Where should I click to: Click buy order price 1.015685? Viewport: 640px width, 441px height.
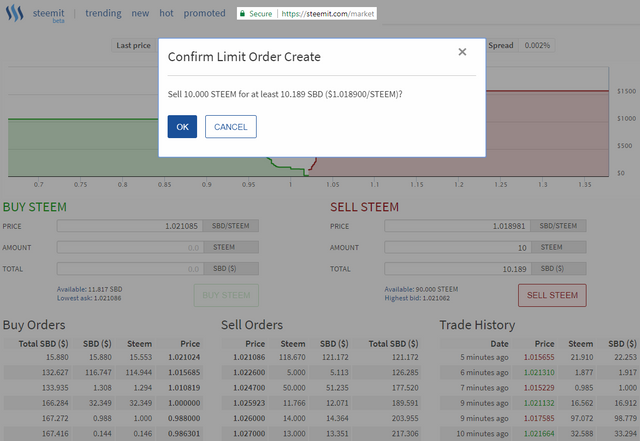click(x=184, y=372)
